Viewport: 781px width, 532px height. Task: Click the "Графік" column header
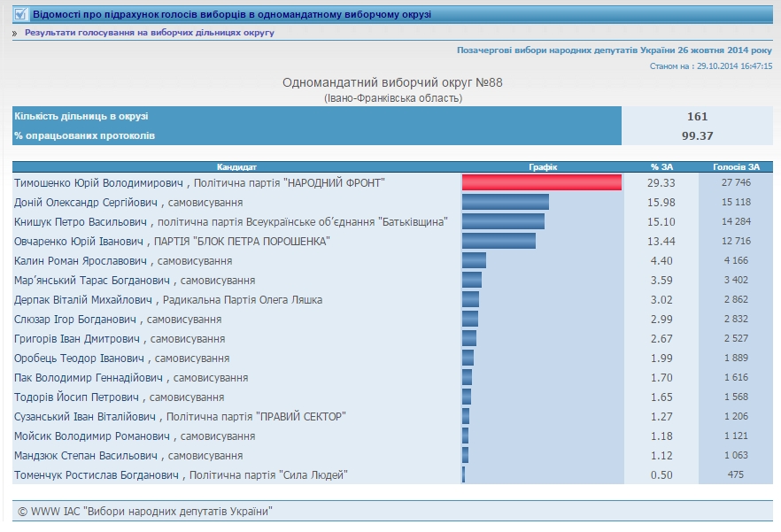[x=542, y=166]
